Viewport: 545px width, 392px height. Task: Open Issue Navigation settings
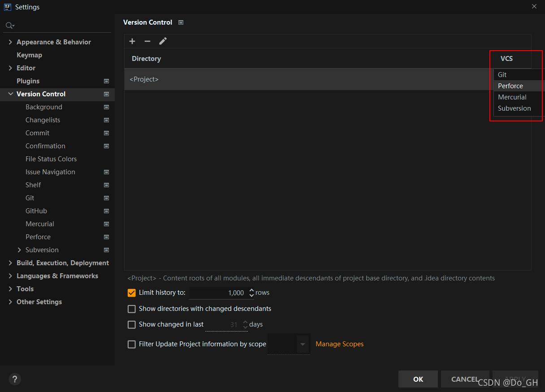(x=50, y=172)
